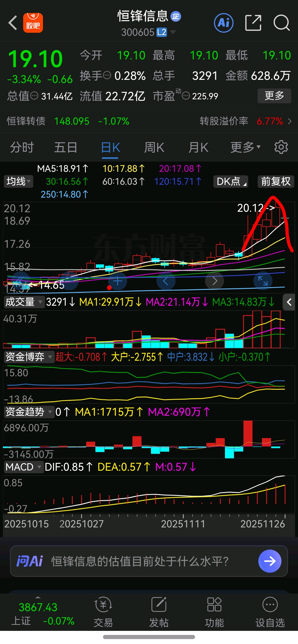Tap the share export icon
The image size is (298, 644).
pyautogui.click(x=253, y=23)
